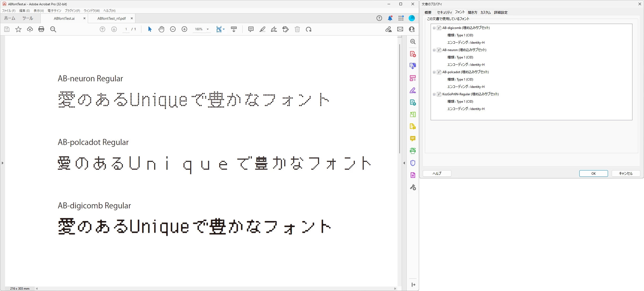The image size is (644, 291).
Task: Click the zoom out minus icon
Action: (173, 29)
